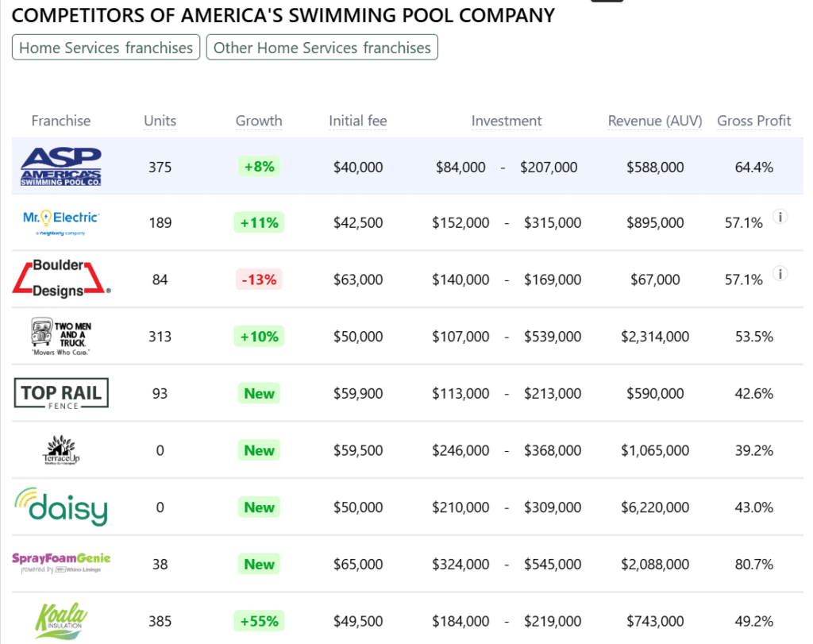
Task: Click the 49.2% gross profit value
Action: pyautogui.click(x=754, y=621)
